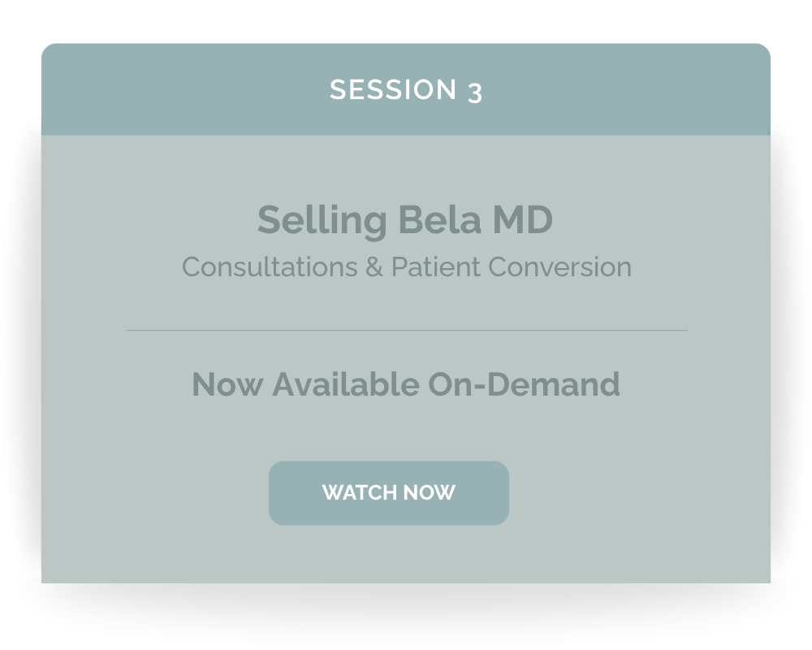Click the word Bela in the title
The width and height of the screenshot is (812, 650).
(439, 219)
